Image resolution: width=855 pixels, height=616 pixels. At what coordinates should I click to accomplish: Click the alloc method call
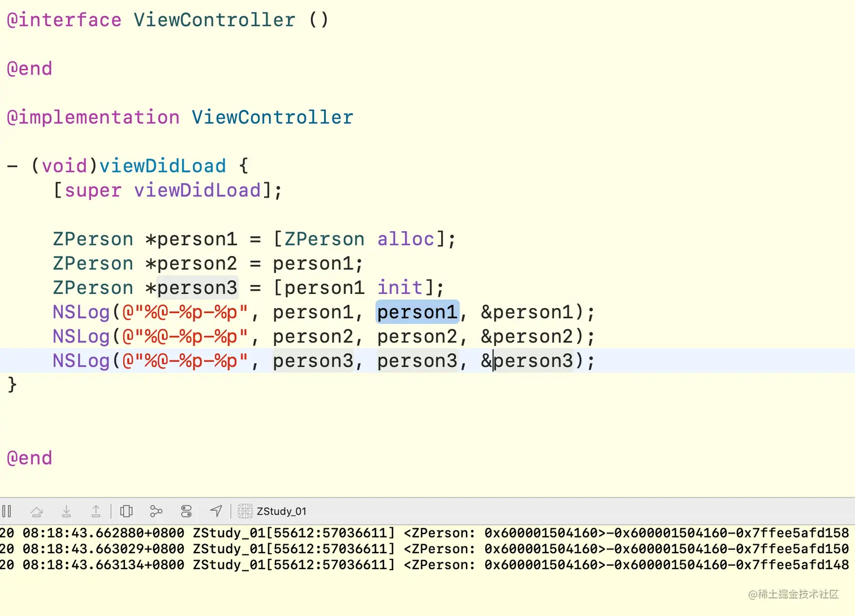(x=405, y=238)
